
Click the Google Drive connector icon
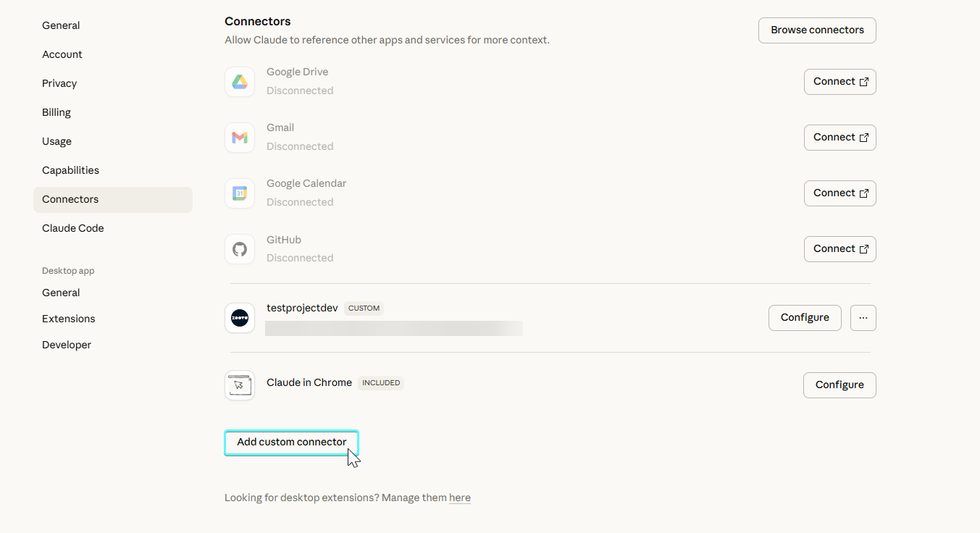(x=240, y=82)
